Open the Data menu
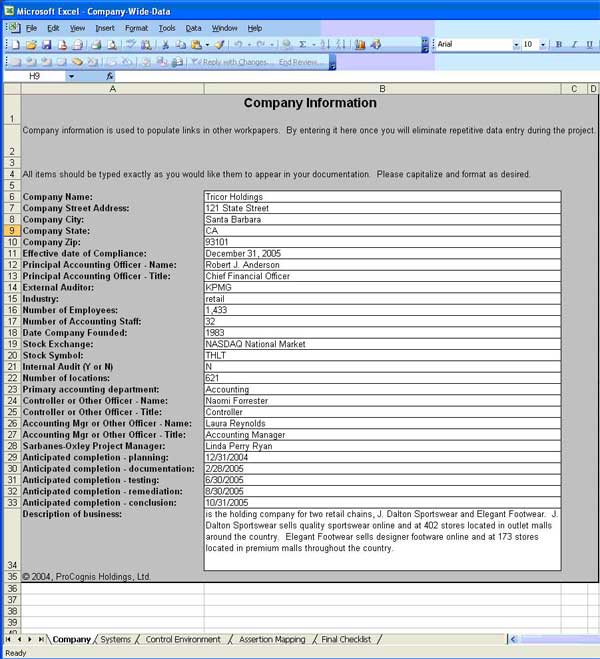Screen dimensions: 600x659 pos(193,28)
